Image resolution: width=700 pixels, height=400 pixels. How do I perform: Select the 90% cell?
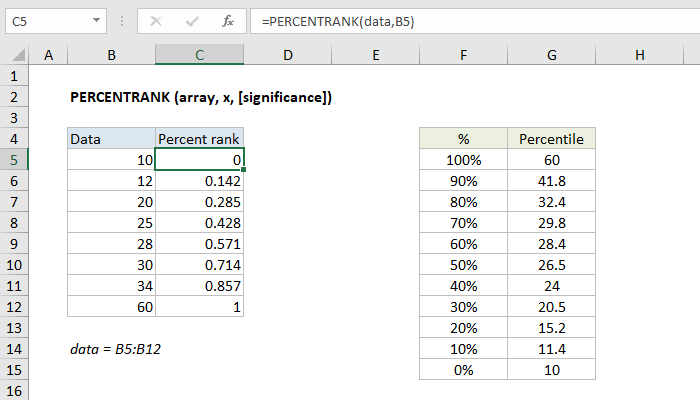[463, 181]
